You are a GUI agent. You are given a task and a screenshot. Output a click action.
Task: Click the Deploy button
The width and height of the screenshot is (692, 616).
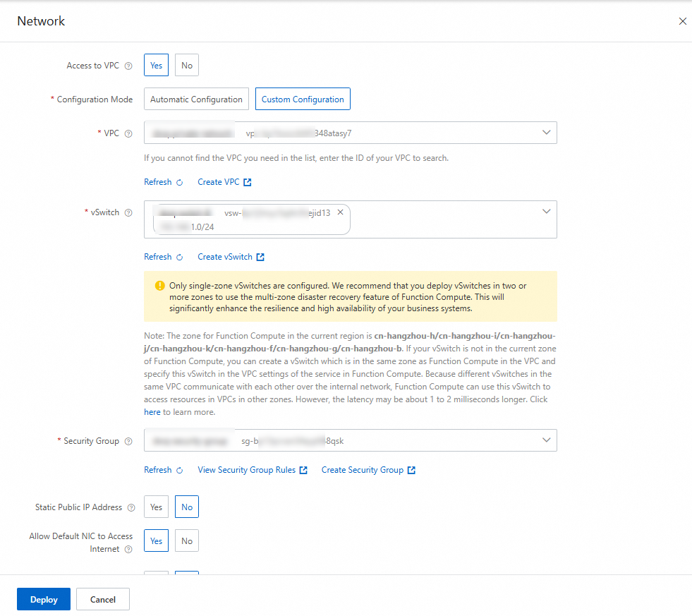click(x=44, y=599)
